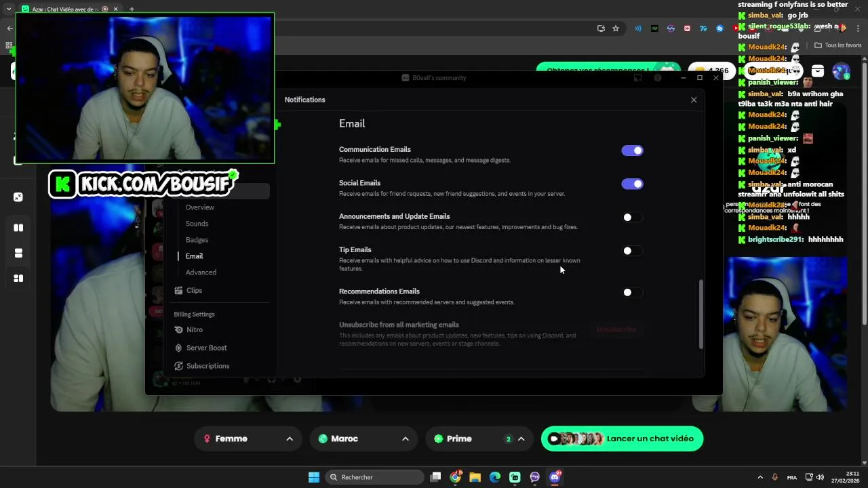Click the collapse fullscreen icon in Azar

pos(18,197)
